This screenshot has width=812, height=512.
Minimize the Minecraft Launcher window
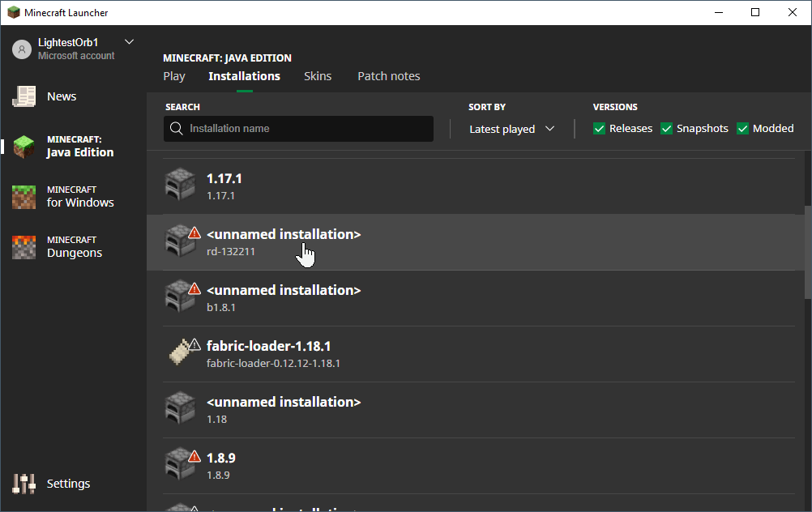coord(719,12)
